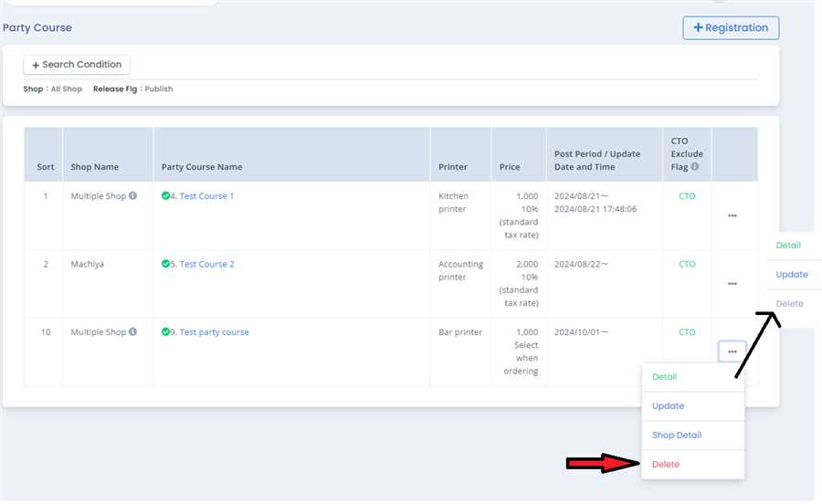The height and width of the screenshot is (504, 822).
Task: Click the Party Course Name column header
Action: click(x=202, y=167)
